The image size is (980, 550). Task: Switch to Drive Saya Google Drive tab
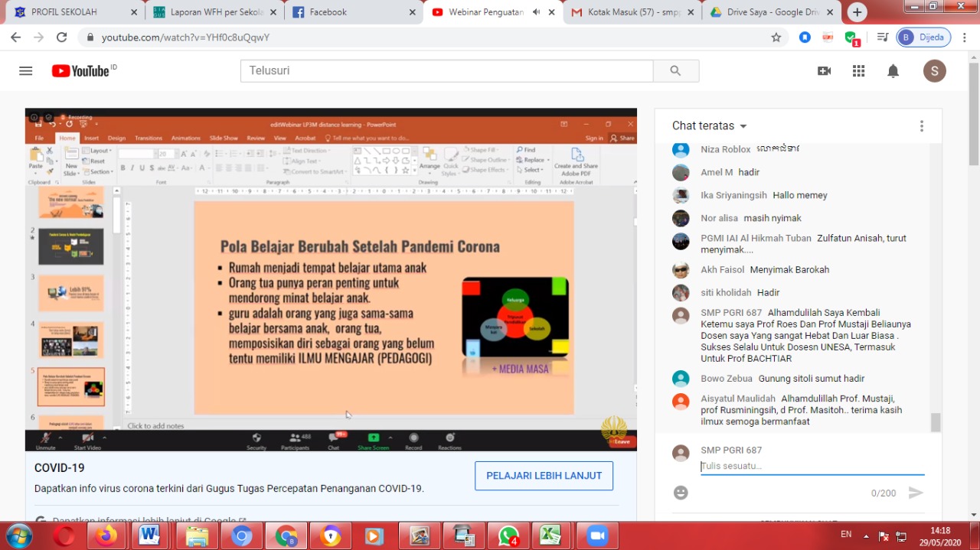click(x=772, y=12)
